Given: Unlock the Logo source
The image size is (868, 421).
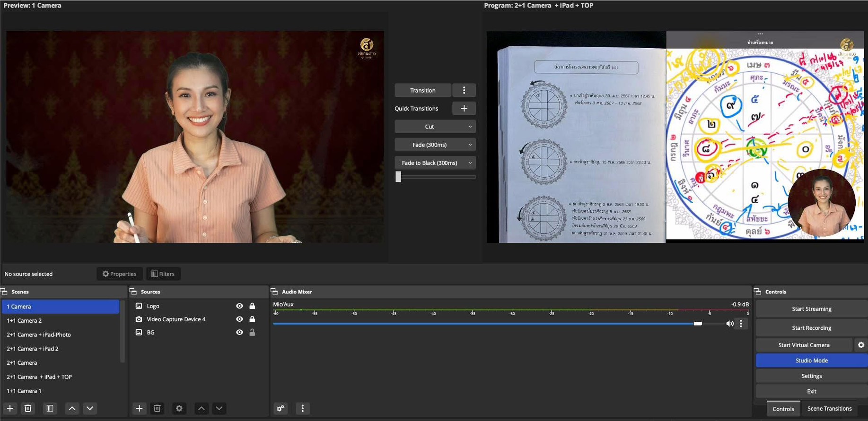Looking at the screenshot, I should tap(252, 306).
